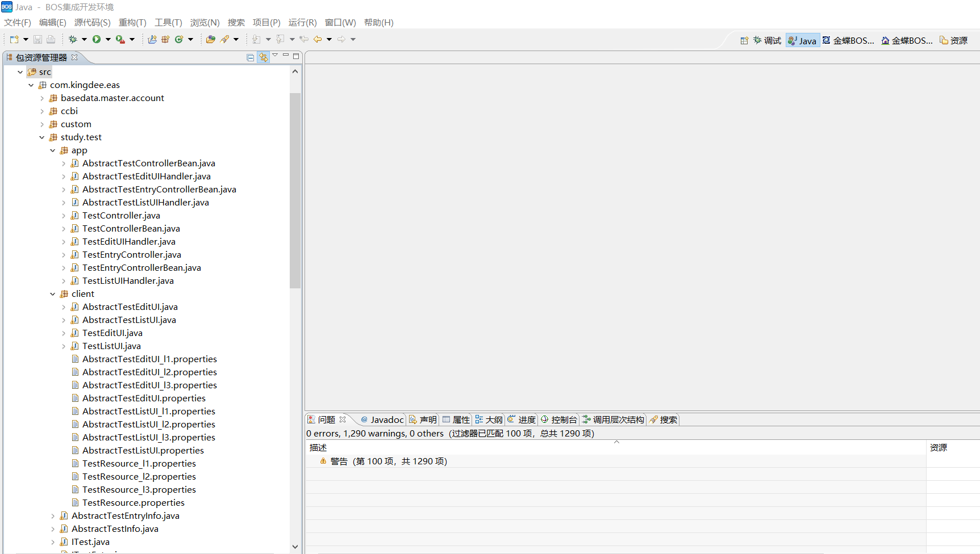Open the 编辑(E) menu
The height and width of the screenshot is (554, 980).
coord(53,23)
